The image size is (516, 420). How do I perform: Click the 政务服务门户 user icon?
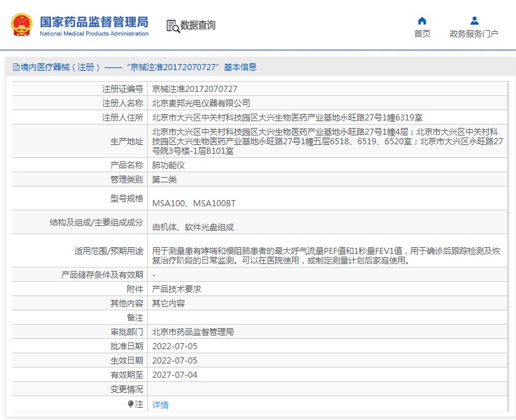[474, 20]
